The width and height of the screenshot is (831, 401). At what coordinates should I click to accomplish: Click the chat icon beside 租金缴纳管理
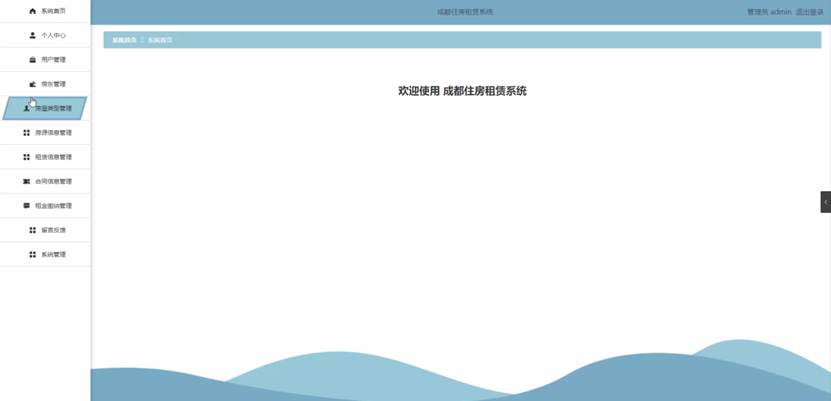(26, 206)
